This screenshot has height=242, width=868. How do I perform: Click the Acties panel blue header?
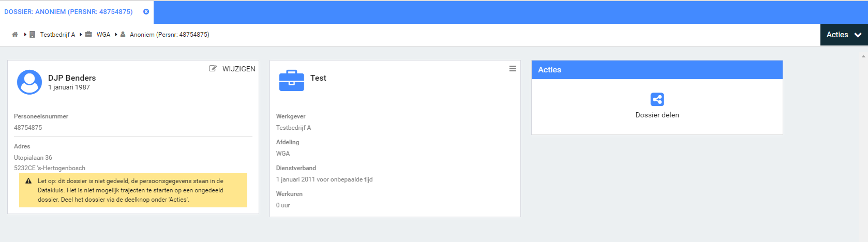coord(657,70)
